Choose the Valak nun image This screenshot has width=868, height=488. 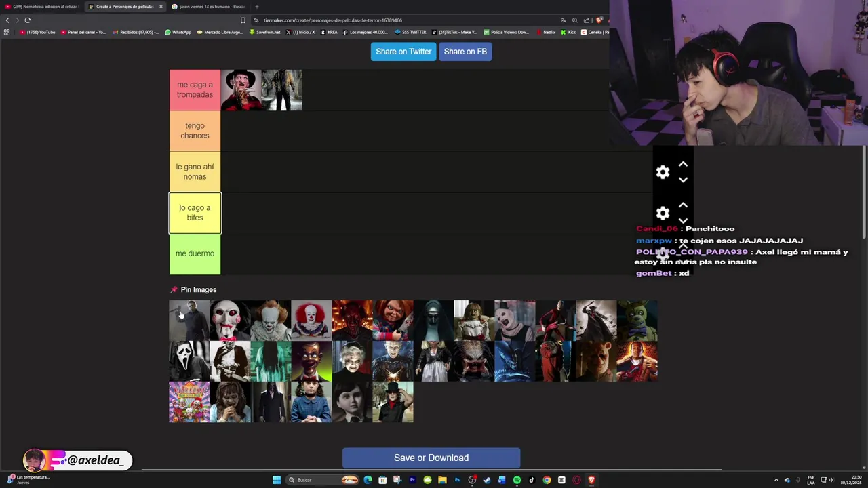pyautogui.click(x=433, y=320)
